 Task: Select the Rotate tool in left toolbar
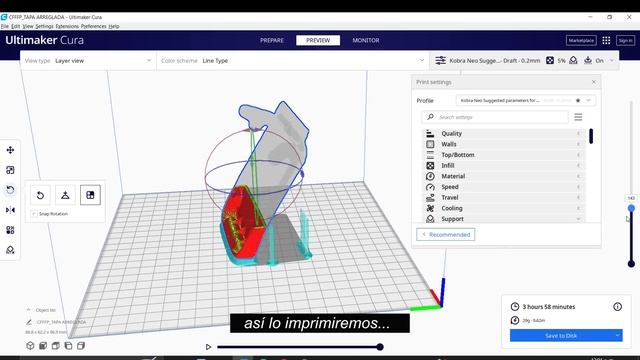point(10,190)
